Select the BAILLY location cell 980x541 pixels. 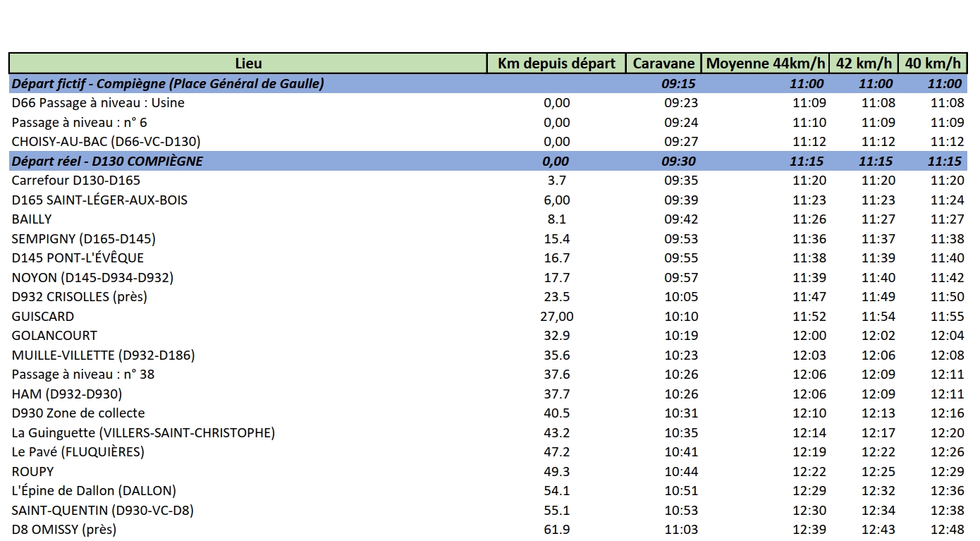click(x=32, y=219)
